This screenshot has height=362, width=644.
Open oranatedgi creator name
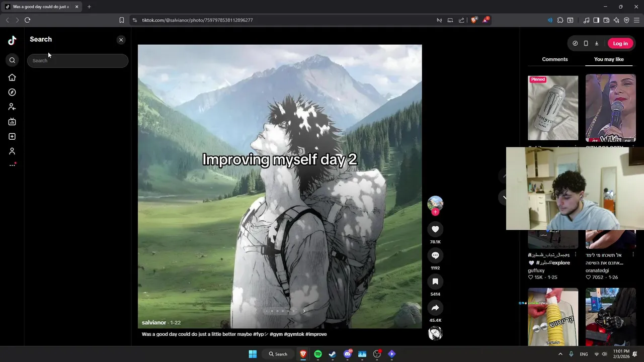point(597,270)
